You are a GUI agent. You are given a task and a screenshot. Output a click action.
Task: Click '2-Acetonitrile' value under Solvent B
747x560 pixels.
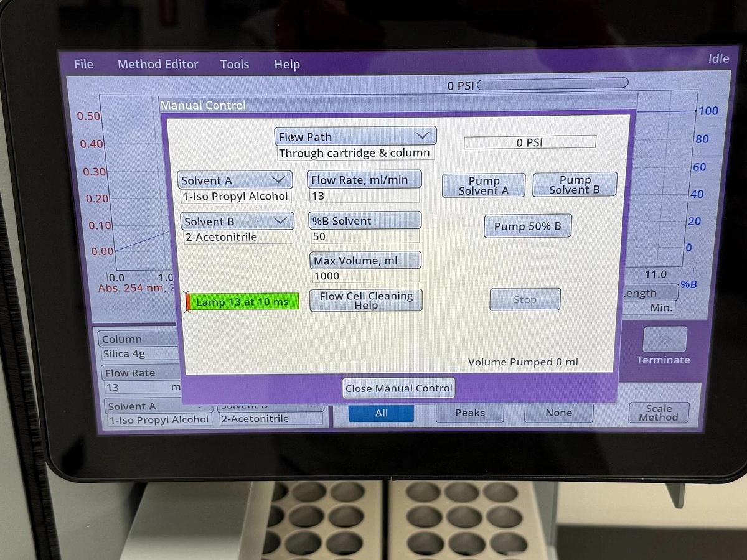pyautogui.click(x=238, y=237)
